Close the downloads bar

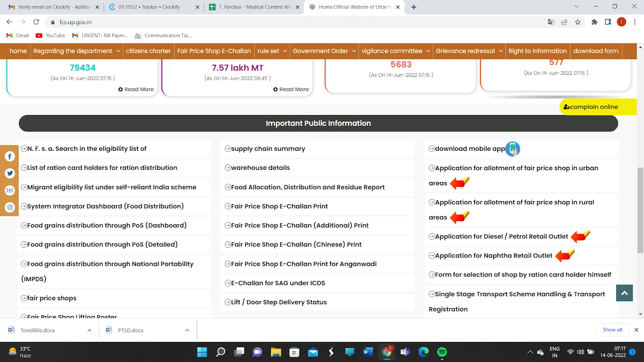636,330
